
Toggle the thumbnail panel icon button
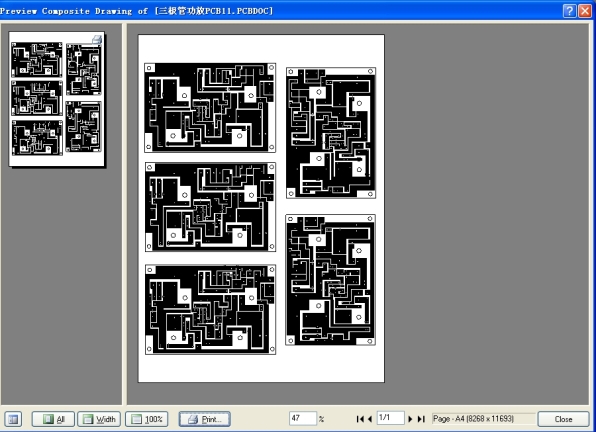tap(13, 419)
